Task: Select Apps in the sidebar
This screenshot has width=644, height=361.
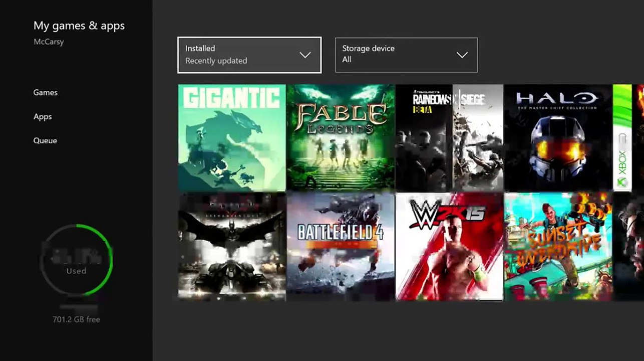Action: click(x=43, y=116)
